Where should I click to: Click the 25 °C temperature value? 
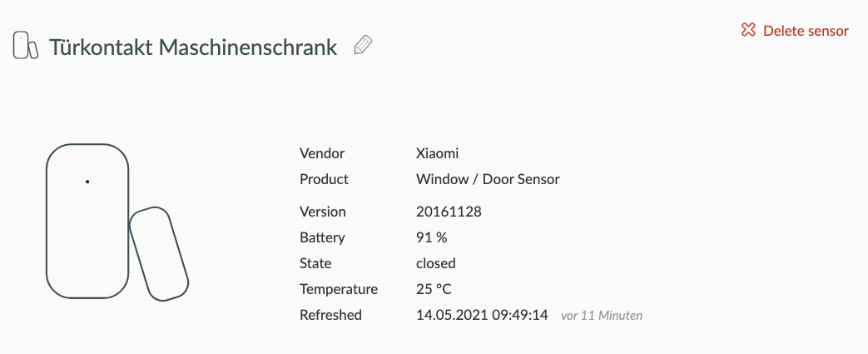click(x=432, y=289)
